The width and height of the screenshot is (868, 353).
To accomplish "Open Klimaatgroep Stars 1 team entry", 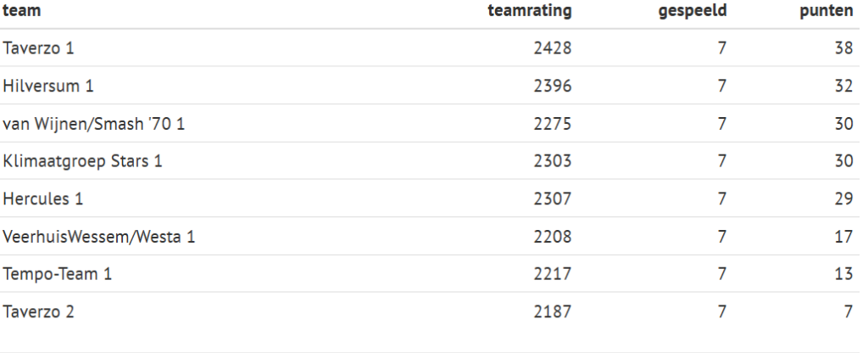I will tap(83, 161).
